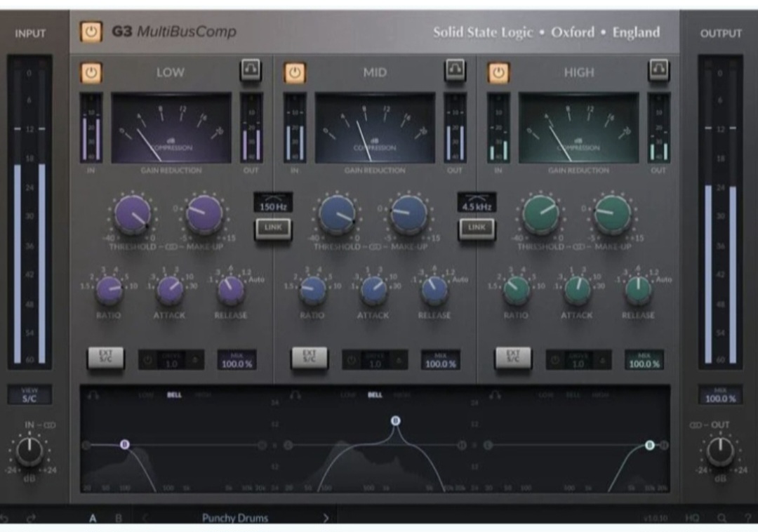Toggle the OUT stereo link icon
Viewport: 758px width, 532px height.
pos(696,425)
